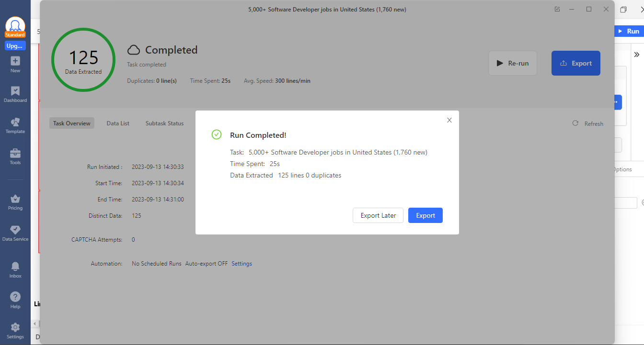644x345 pixels.
Task: Open the Pricing sidebar icon
Action: click(15, 199)
